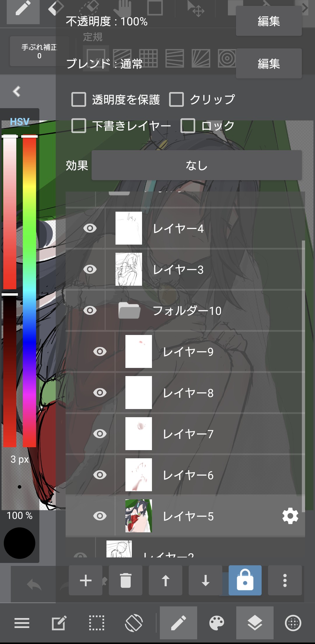The height and width of the screenshot is (644, 315).
Task: Switch to the HSV color tab
Action: pos(20,122)
